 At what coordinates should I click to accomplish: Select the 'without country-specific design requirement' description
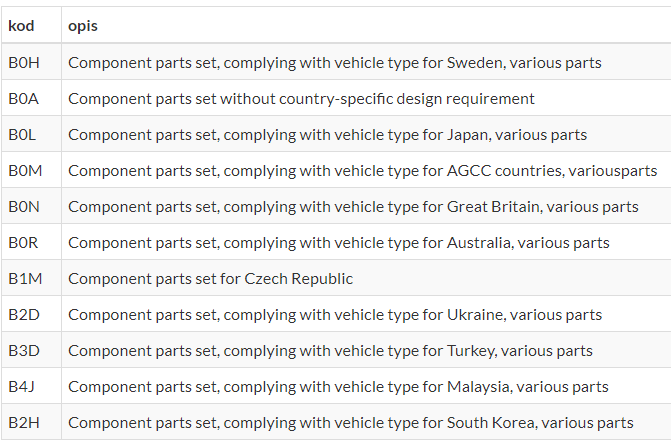[301, 98]
